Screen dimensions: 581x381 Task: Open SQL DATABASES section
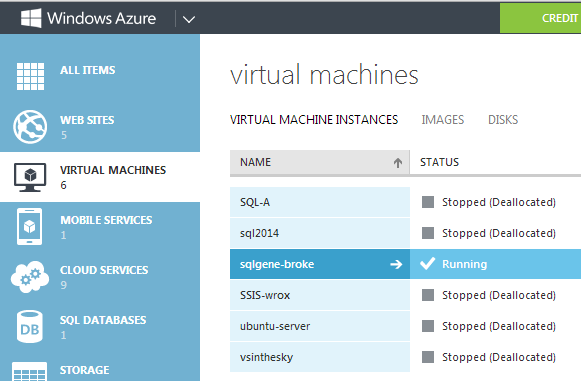(103, 320)
